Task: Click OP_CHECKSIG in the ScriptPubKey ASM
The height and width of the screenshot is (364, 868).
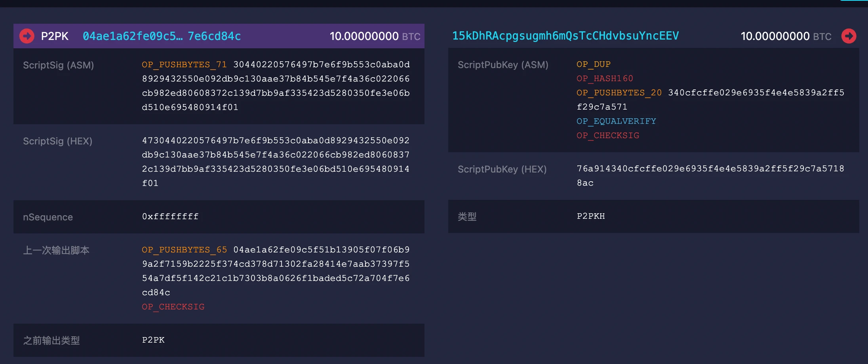Action: pos(608,135)
